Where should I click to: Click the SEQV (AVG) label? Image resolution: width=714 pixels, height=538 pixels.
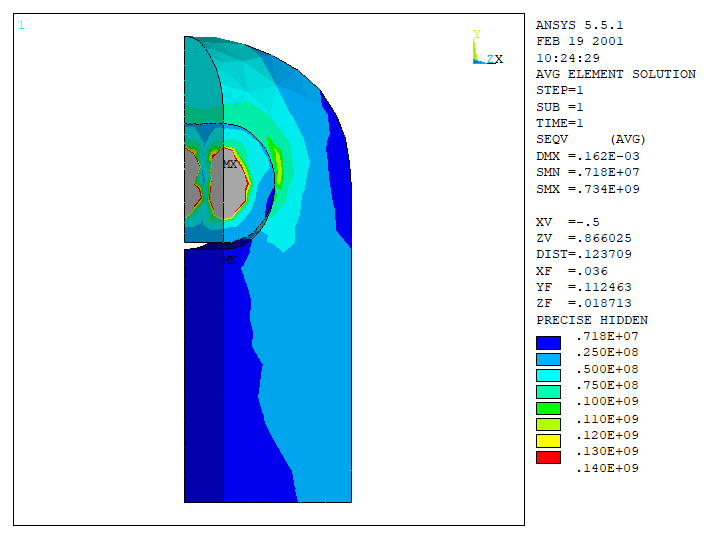[x=591, y=139]
